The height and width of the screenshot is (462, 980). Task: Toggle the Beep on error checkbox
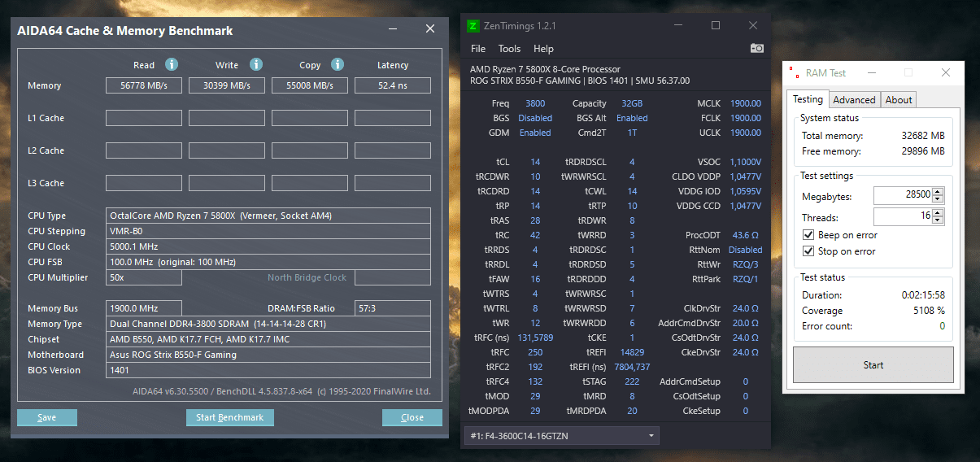(808, 235)
